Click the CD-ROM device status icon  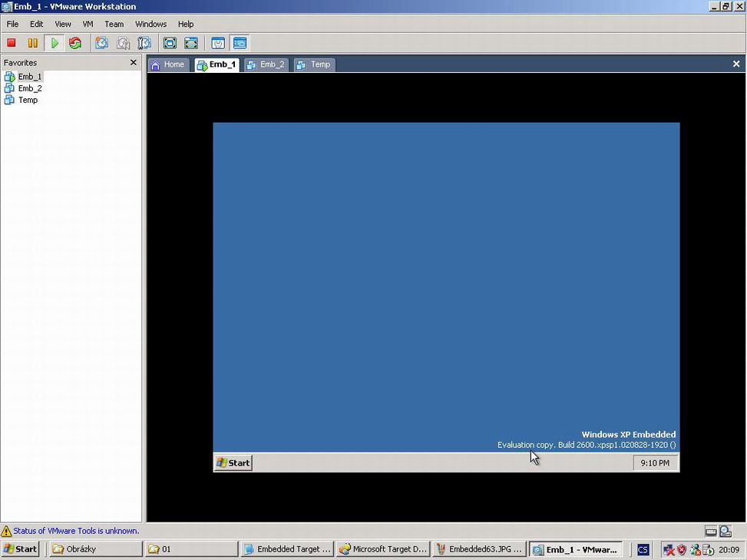(726, 531)
